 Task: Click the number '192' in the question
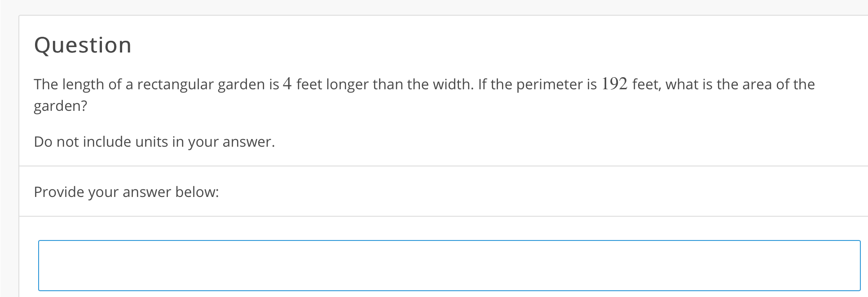tap(614, 83)
